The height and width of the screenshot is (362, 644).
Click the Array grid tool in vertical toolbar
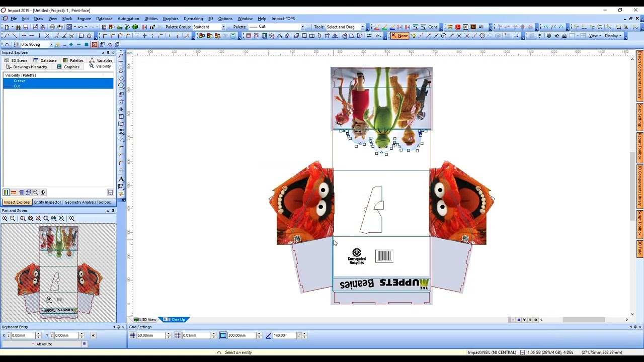point(121,131)
